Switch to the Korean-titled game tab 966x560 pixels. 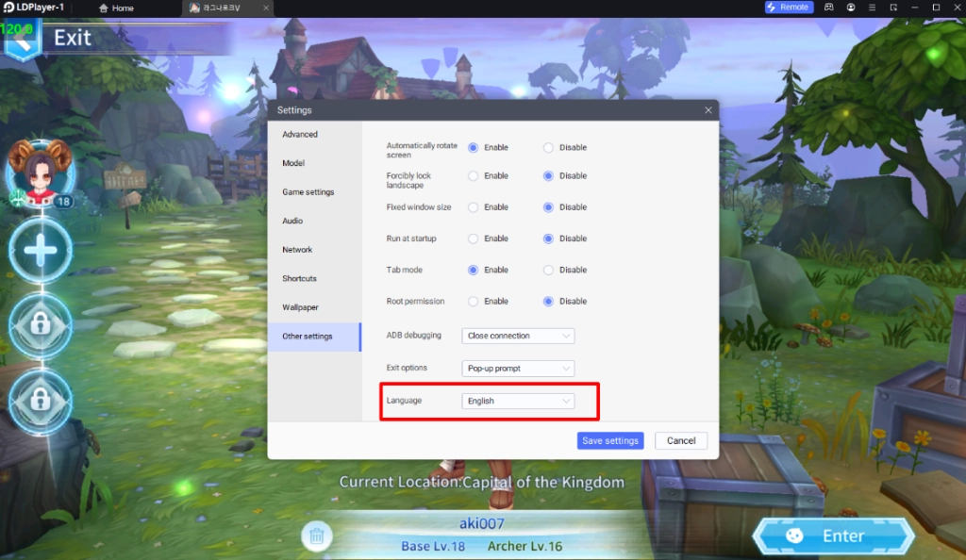(x=222, y=8)
